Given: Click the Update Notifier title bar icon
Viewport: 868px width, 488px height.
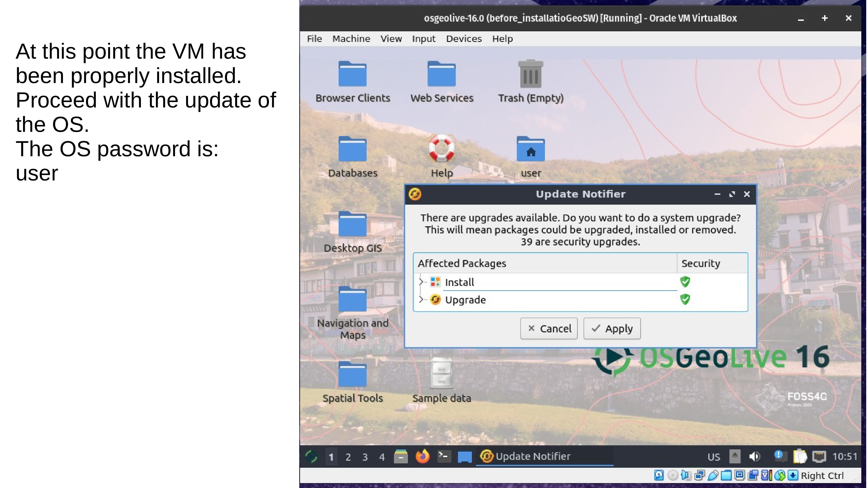Looking at the screenshot, I should pos(415,194).
